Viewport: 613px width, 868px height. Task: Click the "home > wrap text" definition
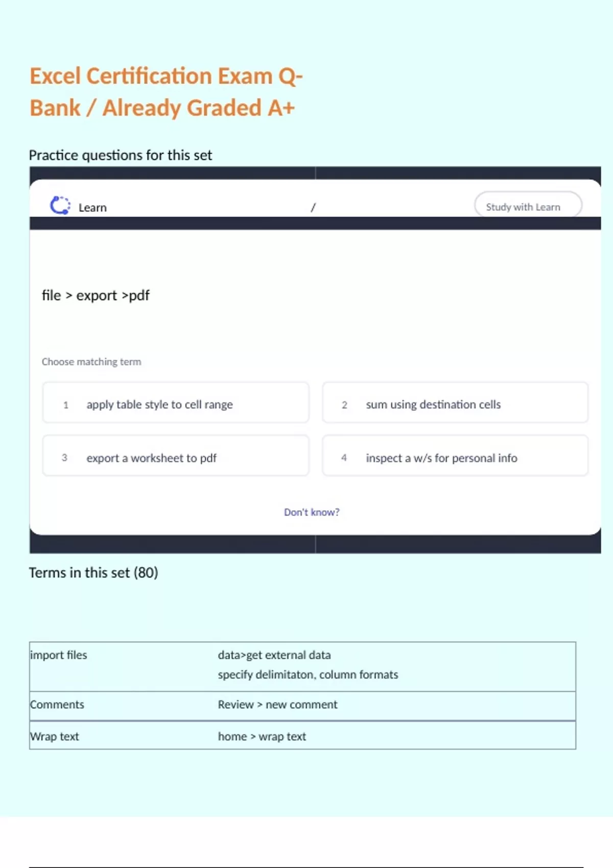click(262, 736)
